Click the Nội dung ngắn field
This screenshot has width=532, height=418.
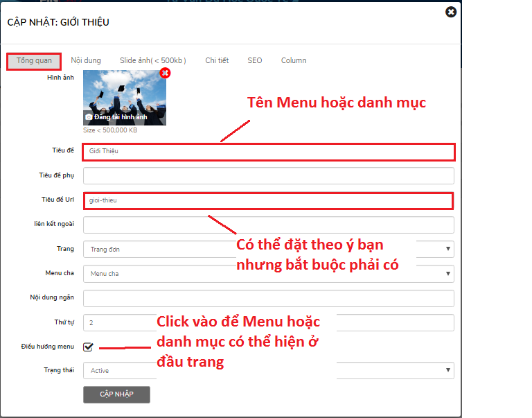pos(268,298)
